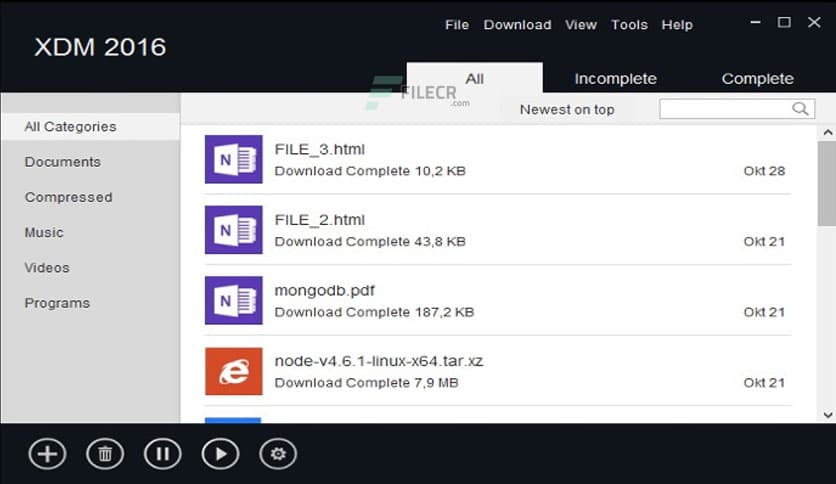The width and height of the screenshot is (836, 484).
Task: Close the XDM 2016 window
Action: point(814,22)
